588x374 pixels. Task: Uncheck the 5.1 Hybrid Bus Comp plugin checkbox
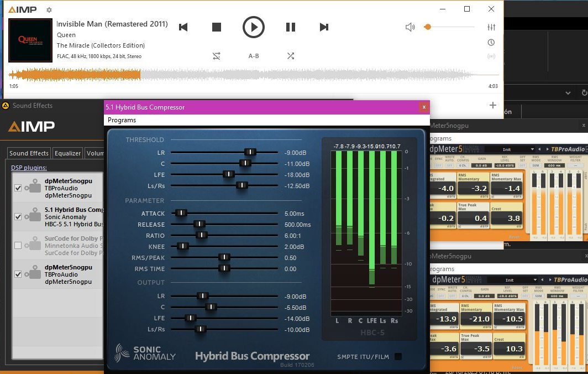pos(18,217)
